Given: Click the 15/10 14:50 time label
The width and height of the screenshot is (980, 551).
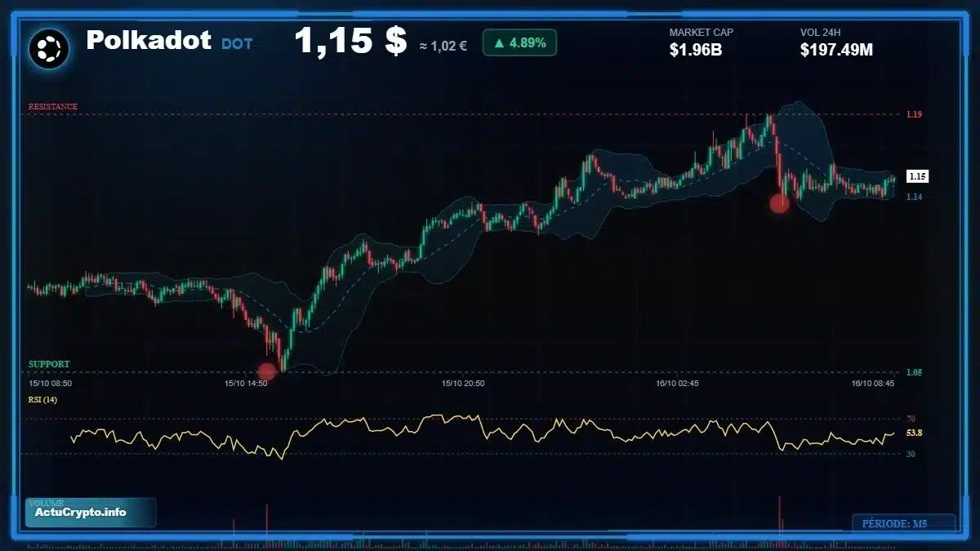Looking at the screenshot, I should 246,383.
